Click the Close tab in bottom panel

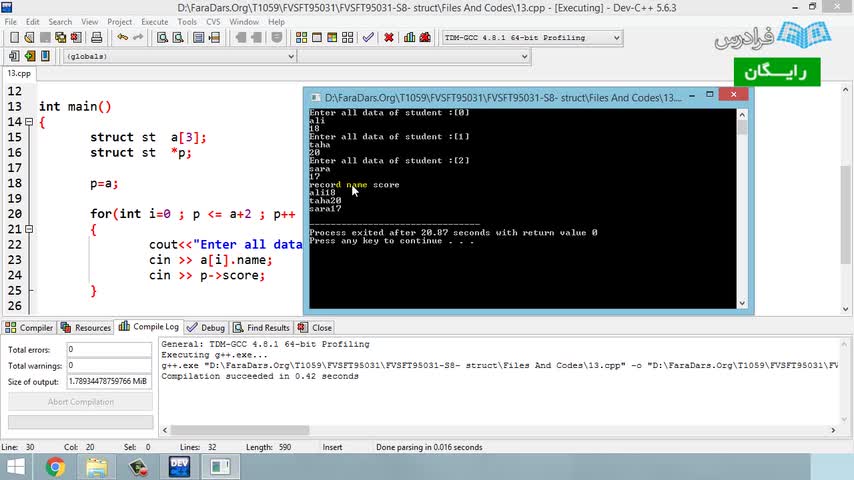pos(315,327)
